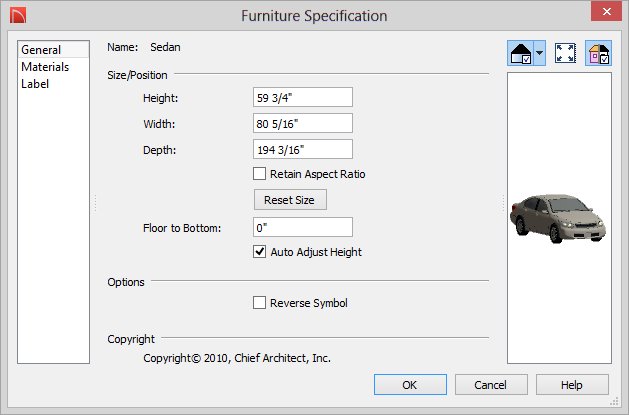The image size is (629, 415).
Task: Click the Depth input field
Action: pyautogui.click(x=303, y=150)
